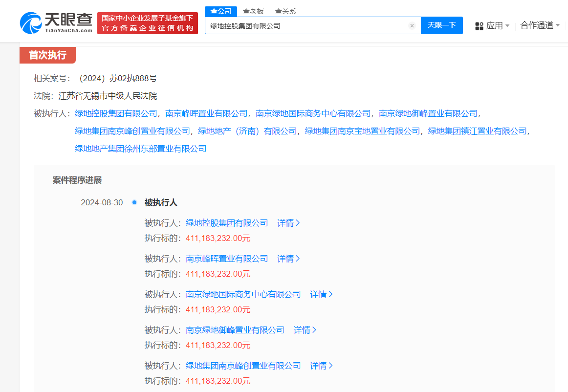This screenshot has width=568, height=392.
Task: Click the blue timeline dot beside 2024-08-30
Action: [133, 202]
